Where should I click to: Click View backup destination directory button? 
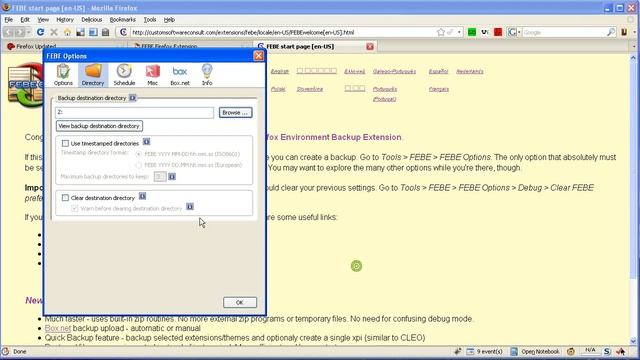point(99,126)
